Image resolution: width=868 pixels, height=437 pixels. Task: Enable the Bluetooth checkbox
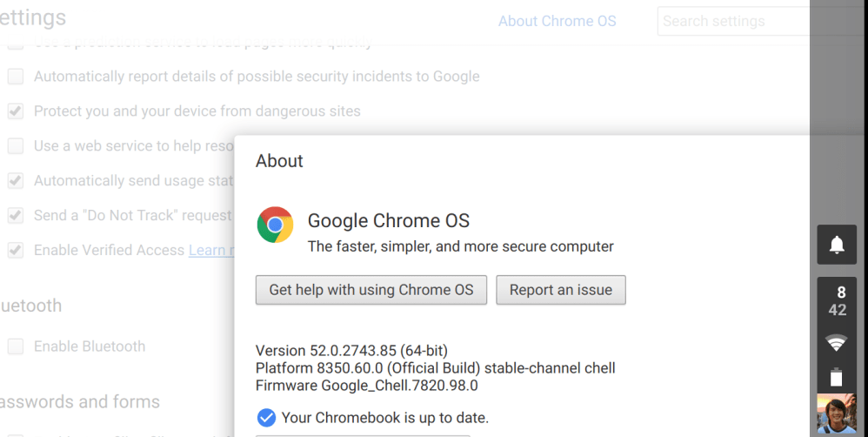pyautogui.click(x=16, y=346)
